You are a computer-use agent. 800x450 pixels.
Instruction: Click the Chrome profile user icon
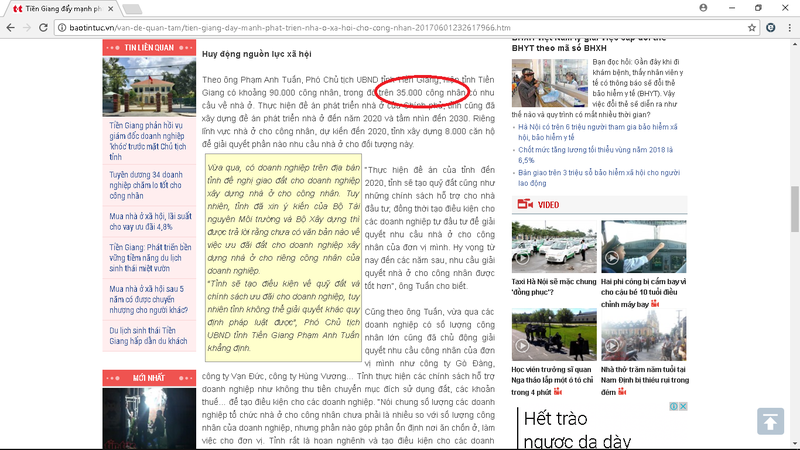point(703,8)
